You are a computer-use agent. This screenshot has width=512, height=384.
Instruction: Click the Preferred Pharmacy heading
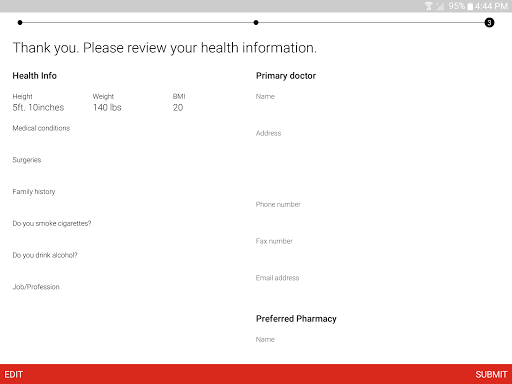coord(296,319)
